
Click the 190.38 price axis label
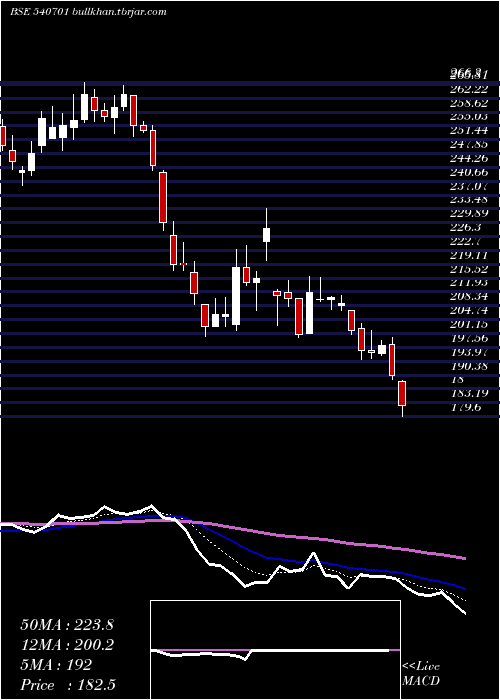coord(468,366)
